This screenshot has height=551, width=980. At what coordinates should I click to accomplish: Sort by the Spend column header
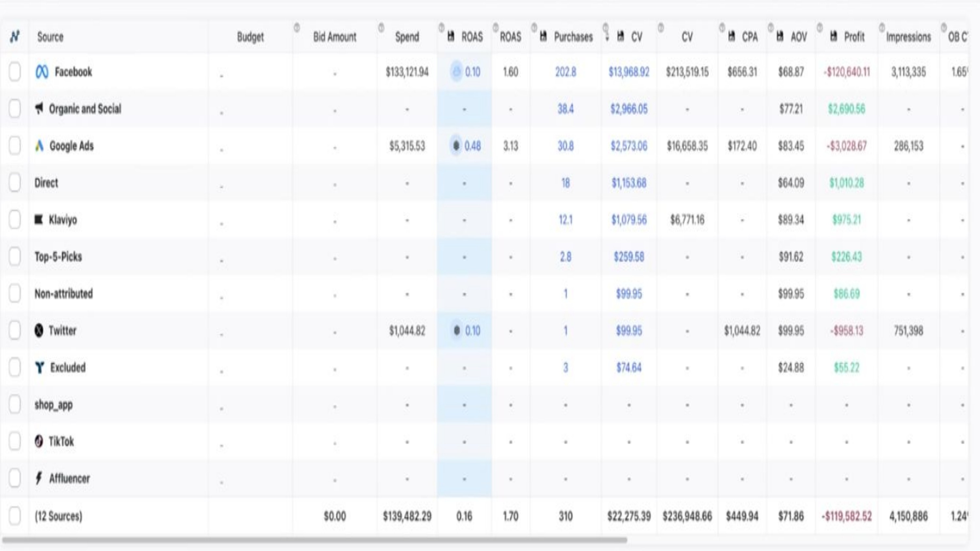pyautogui.click(x=407, y=37)
